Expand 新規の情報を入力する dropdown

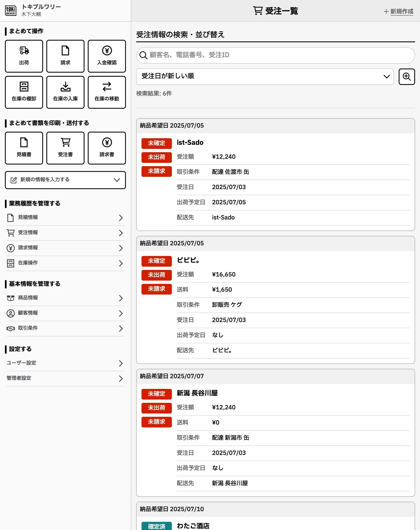pos(65,180)
